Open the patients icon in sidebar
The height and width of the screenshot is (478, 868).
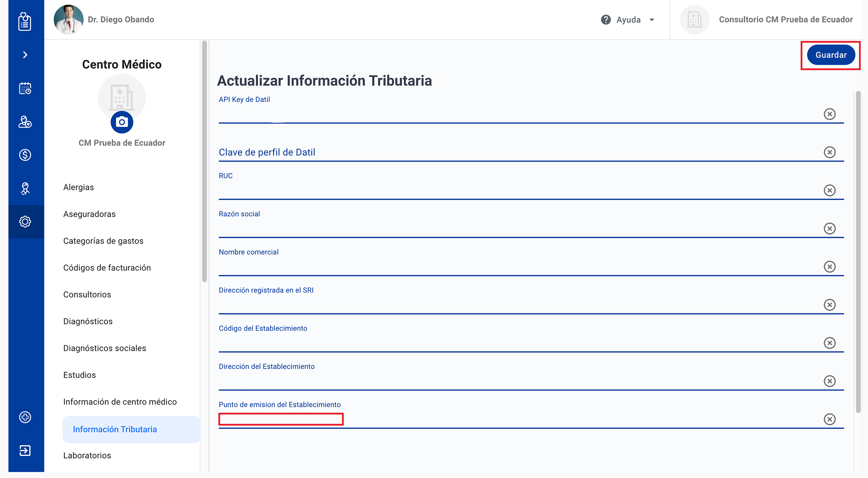click(x=25, y=121)
